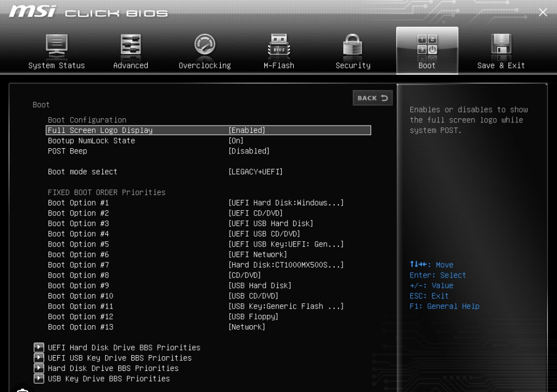Change Boot Option #8 CD/DVD value

[245, 275]
